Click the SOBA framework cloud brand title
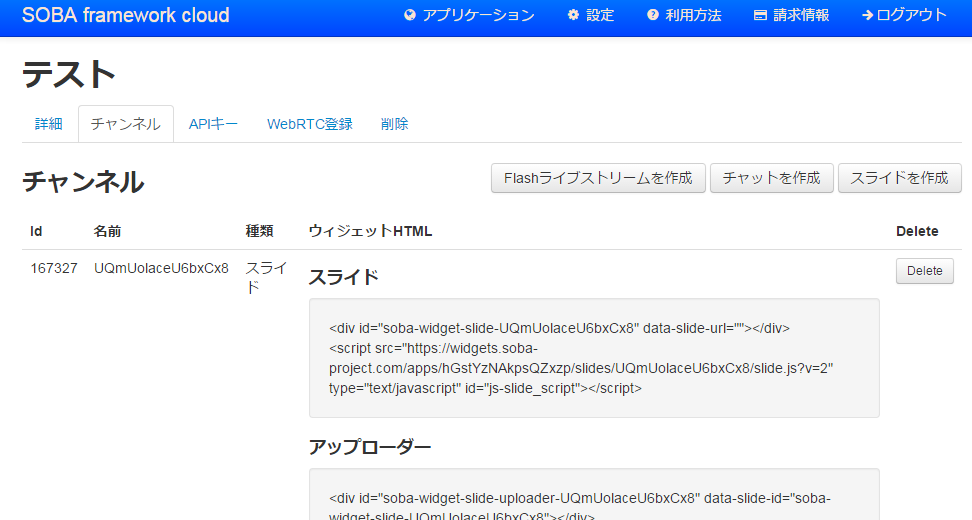 tap(126, 15)
